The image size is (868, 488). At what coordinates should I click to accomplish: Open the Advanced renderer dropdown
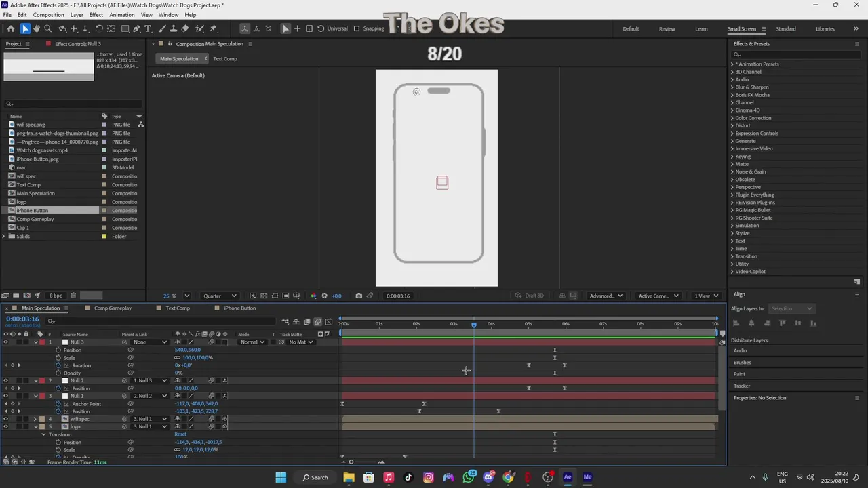pos(606,296)
